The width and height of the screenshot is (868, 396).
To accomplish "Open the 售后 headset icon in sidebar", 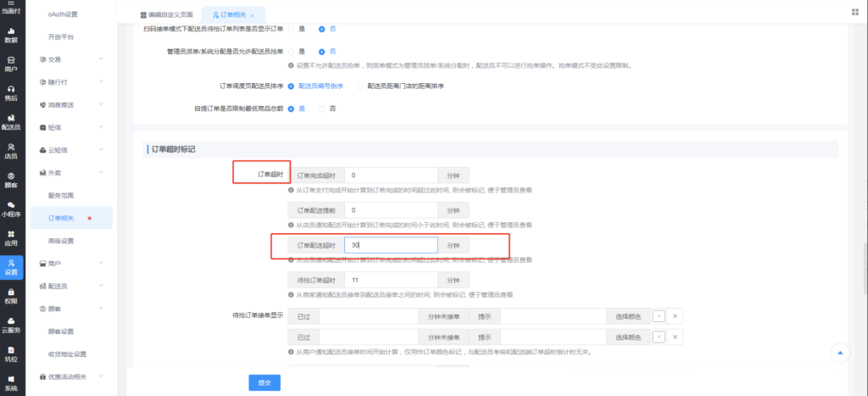I will [11, 92].
